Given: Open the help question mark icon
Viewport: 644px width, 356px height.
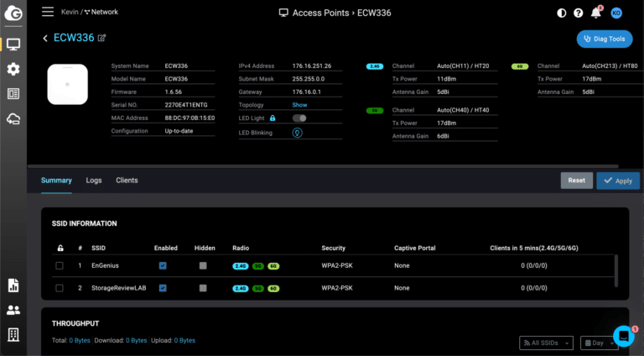Looking at the screenshot, I should [x=579, y=13].
